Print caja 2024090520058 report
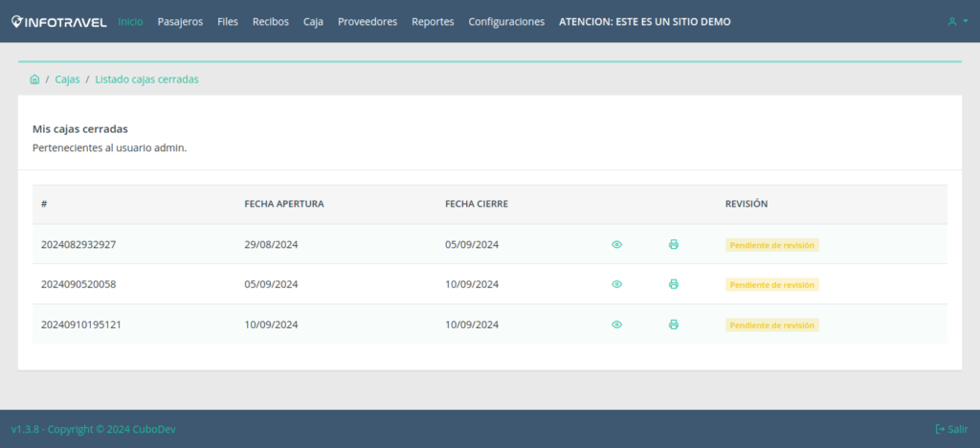 click(x=673, y=284)
